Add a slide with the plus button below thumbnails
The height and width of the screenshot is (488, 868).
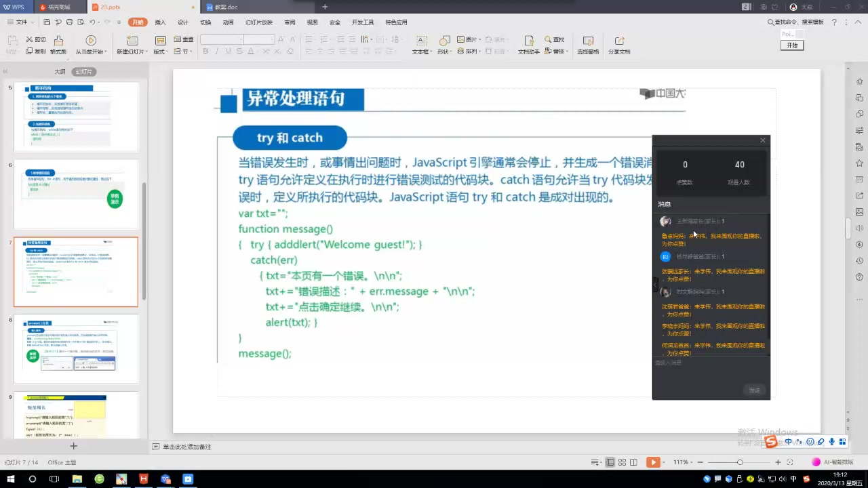74,446
